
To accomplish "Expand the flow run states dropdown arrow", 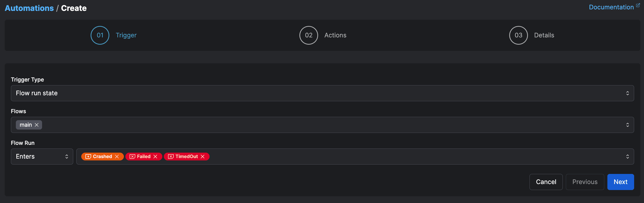I will (627, 157).
